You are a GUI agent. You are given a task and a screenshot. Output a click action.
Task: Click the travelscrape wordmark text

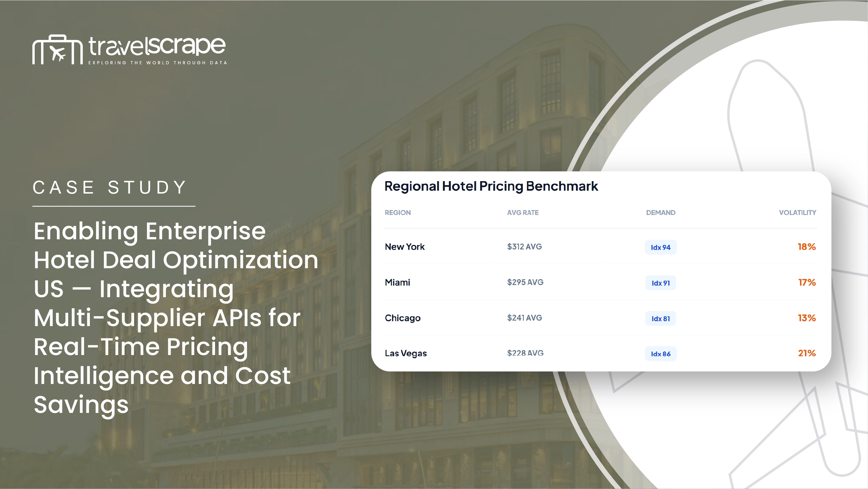tap(157, 46)
